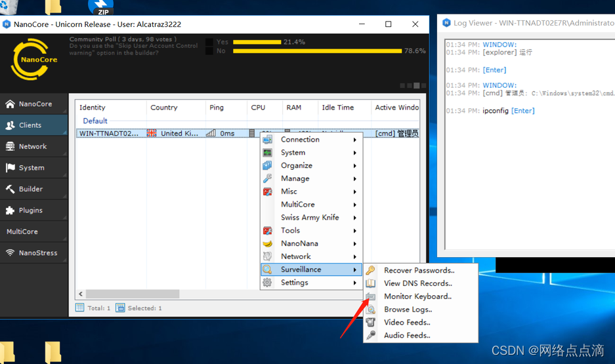Expand the Network context submenu arrow
Viewport: 615px width, 364px height.
(354, 256)
